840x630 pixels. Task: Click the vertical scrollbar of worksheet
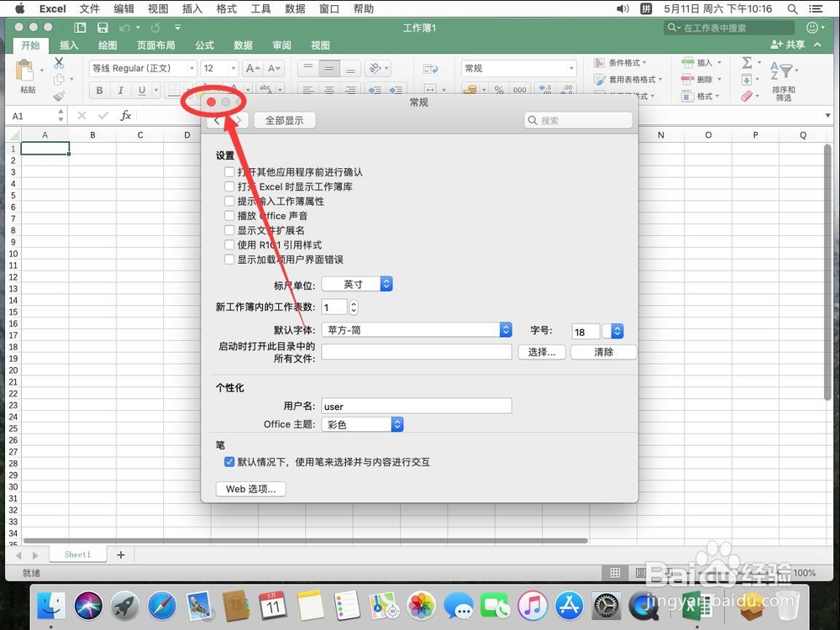pos(827,272)
